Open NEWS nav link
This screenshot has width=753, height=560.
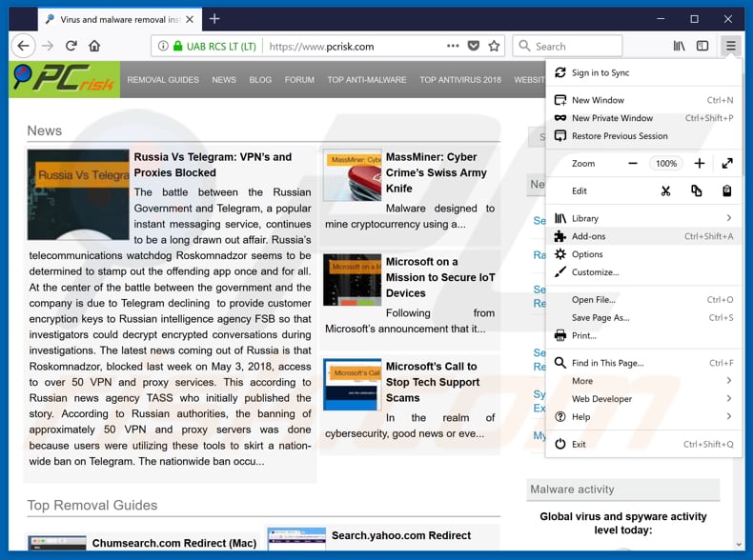click(x=224, y=80)
